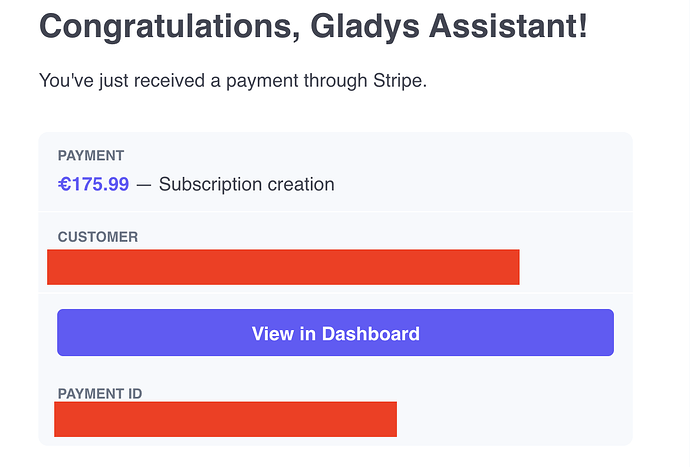Click the word View on the purple button
The height and width of the screenshot is (467, 690).
(272, 333)
